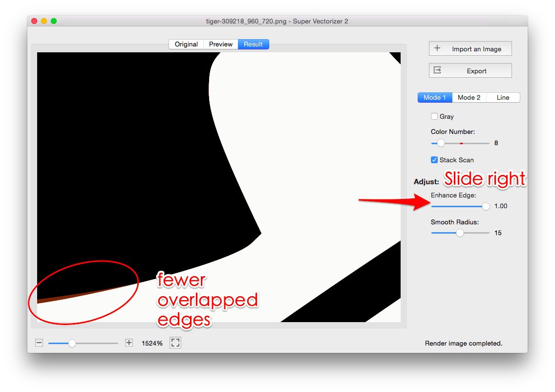The width and height of the screenshot is (555, 392).
Task: Switch to the Line tracing mode
Action: pos(503,97)
